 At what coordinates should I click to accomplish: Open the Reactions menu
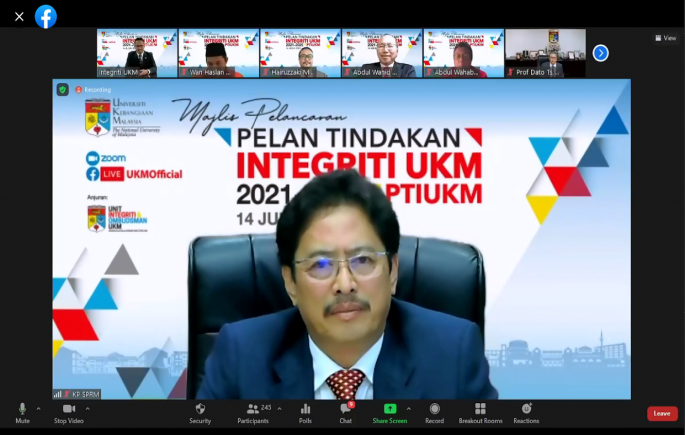point(526,409)
